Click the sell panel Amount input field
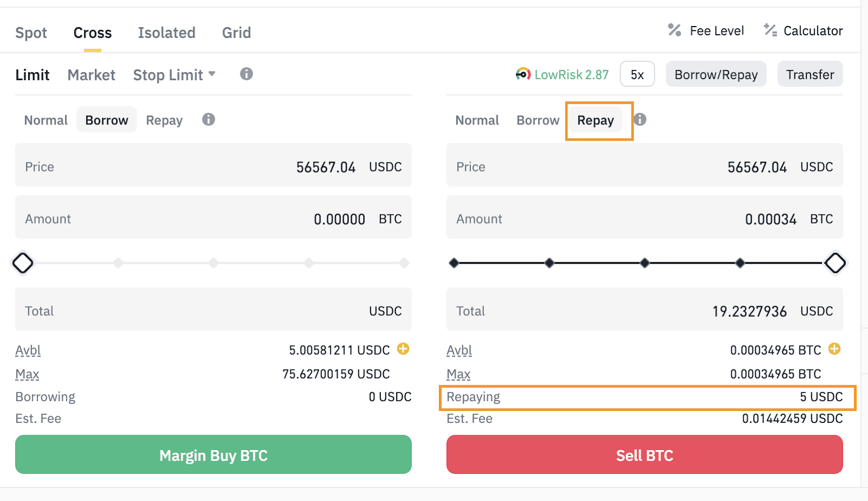 pos(644,219)
